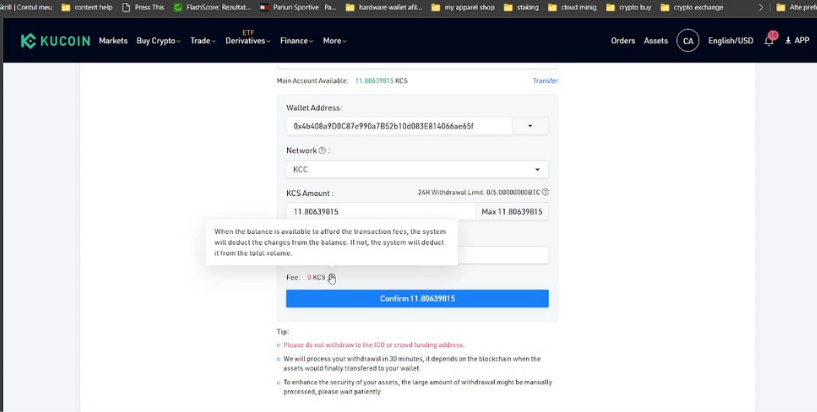Click the red ICO crowd funding warning text
817x412 pixels.
point(373,345)
